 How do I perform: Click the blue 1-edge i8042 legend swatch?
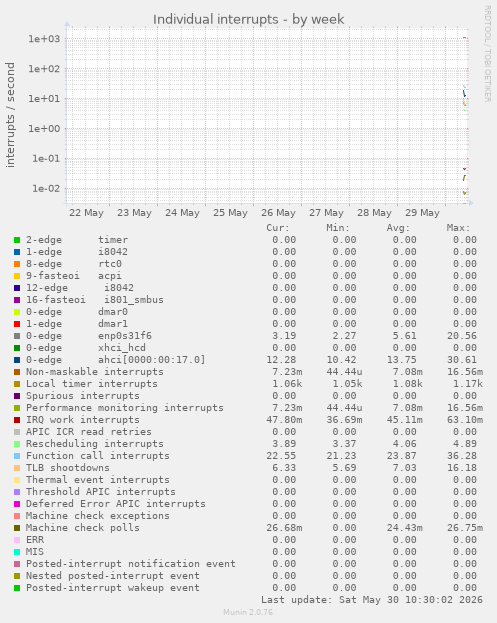click(x=17, y=252)
